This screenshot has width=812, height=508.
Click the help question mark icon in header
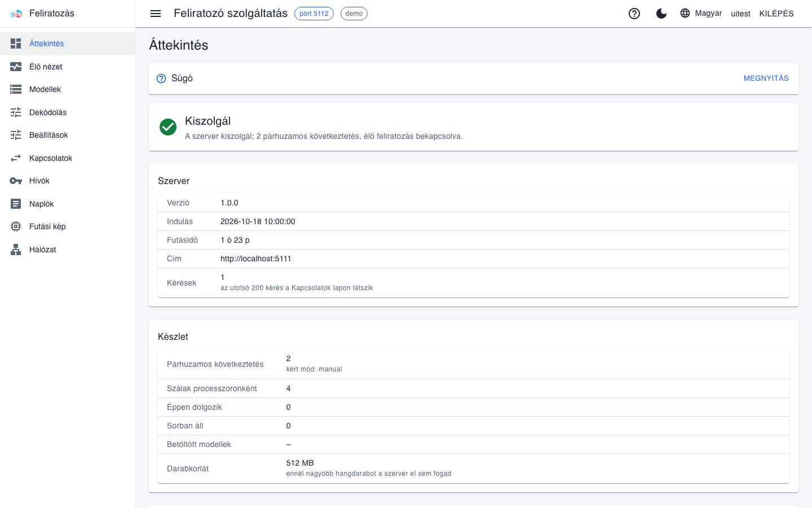coord(634,14)
